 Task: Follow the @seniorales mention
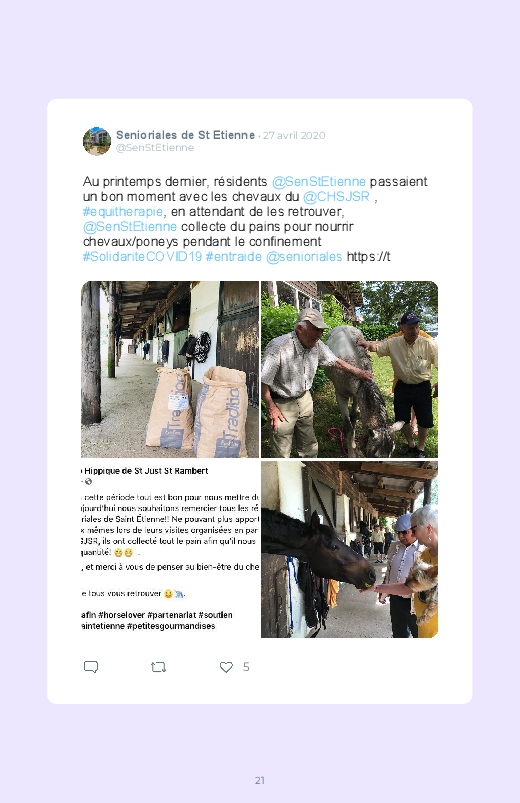click(304, 257)
